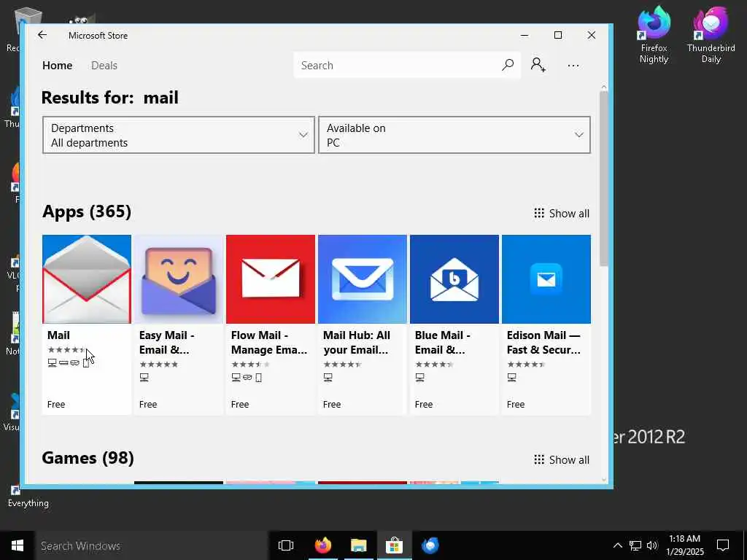Expand the Departments dropdown
747x560 pixels.
[179, 135]
